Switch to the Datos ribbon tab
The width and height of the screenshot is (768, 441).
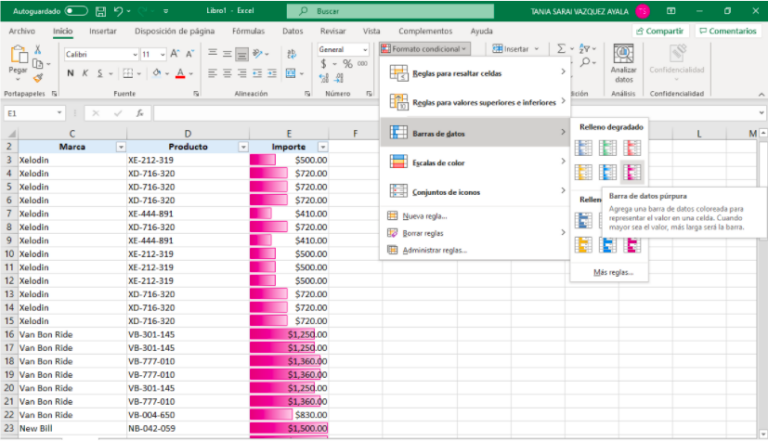292,31
